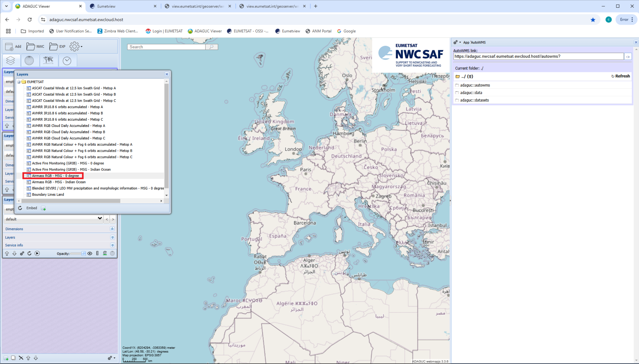Click the Refresh link in AutoWMS panel
The height and width of the screenshot is (364, 639).
coord(620,76)
